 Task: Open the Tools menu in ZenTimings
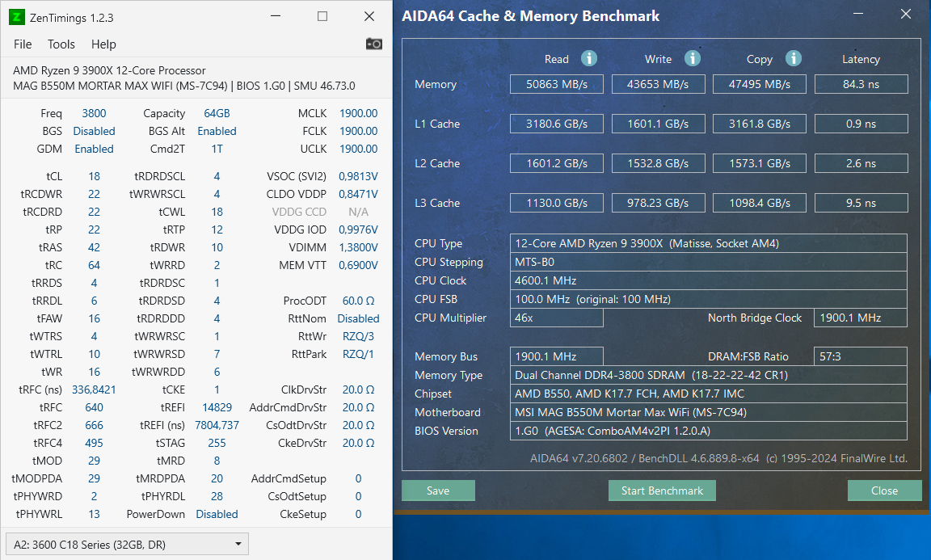tap(61, 44)
